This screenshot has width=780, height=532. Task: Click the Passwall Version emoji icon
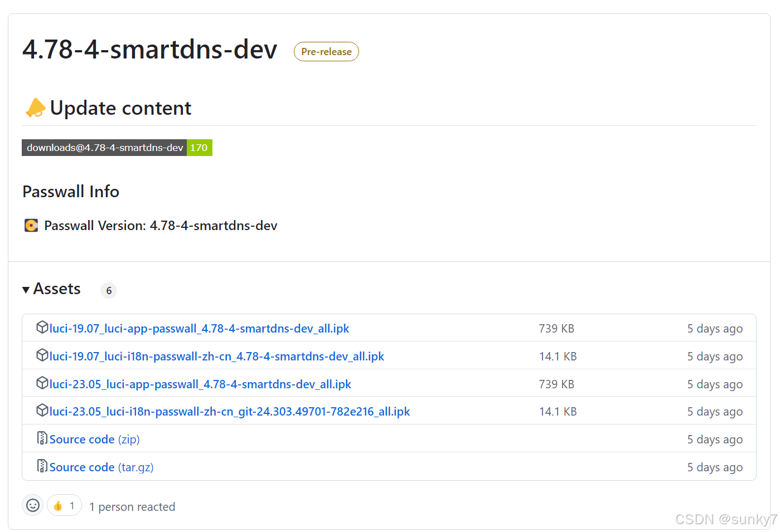(31, 225)
